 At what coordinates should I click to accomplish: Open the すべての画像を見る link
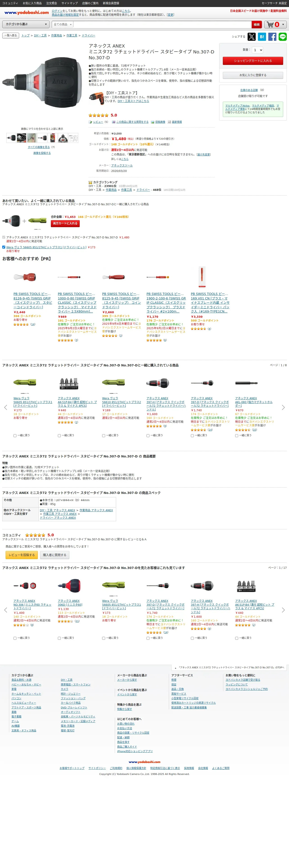(x=39, y=147)
